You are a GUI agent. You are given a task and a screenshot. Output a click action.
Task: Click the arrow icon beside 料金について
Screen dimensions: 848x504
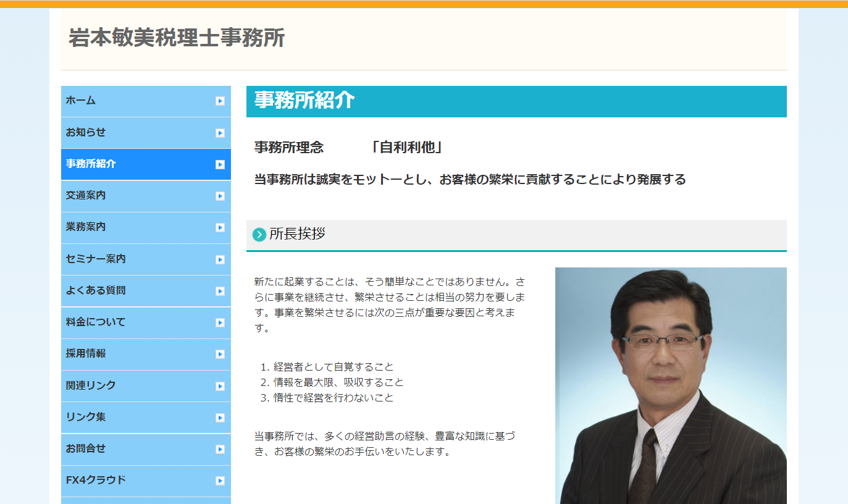tap(220, 322)
